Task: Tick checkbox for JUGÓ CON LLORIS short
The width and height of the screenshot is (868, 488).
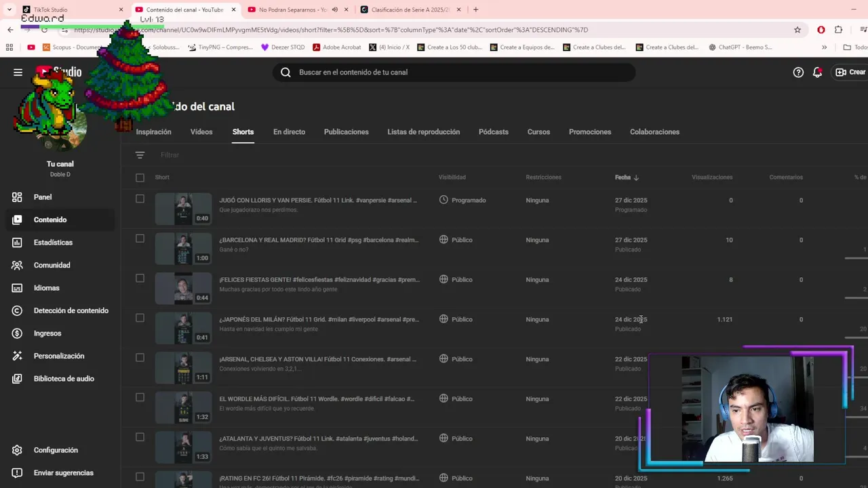Action: pyautogui.click(x=140, y=199)
